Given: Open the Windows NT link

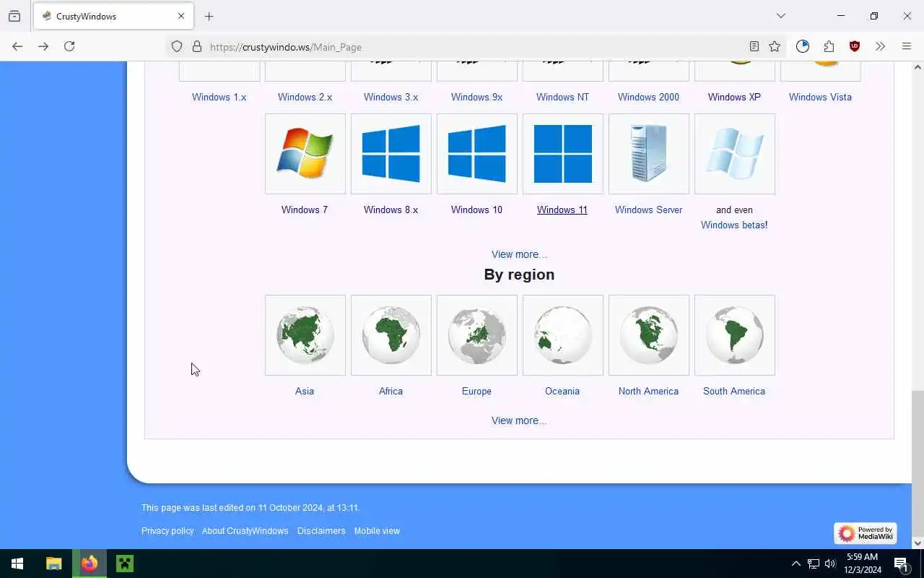Looking at the screenshot, I should click(562, 97).
